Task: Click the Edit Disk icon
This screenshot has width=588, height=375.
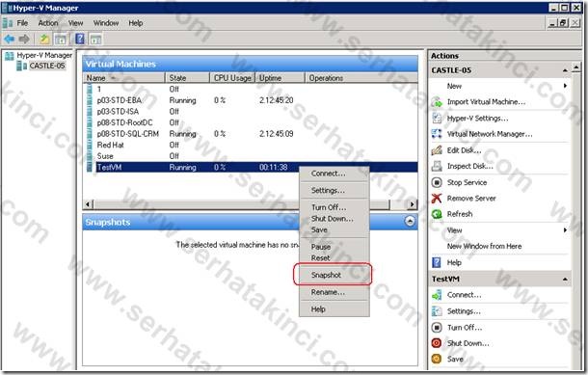Action: tap(437, 150)
